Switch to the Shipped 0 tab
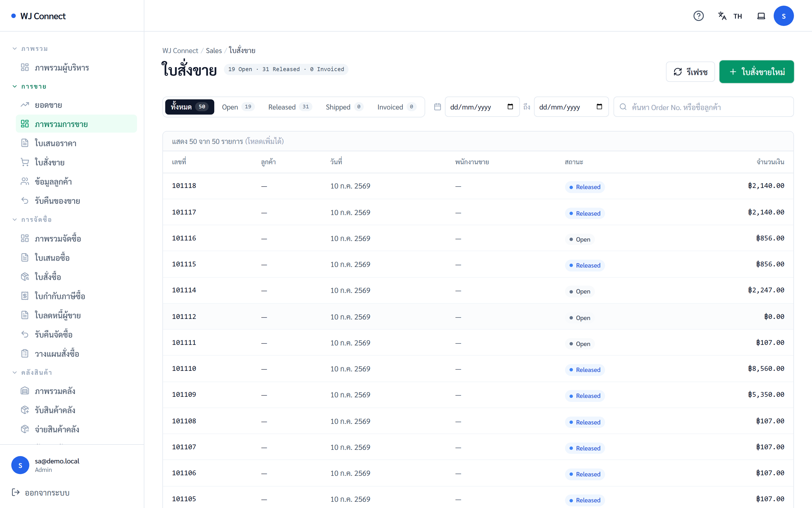Image resolution: width=812 pixels, height=508 pixels. [x=344, y=107]
